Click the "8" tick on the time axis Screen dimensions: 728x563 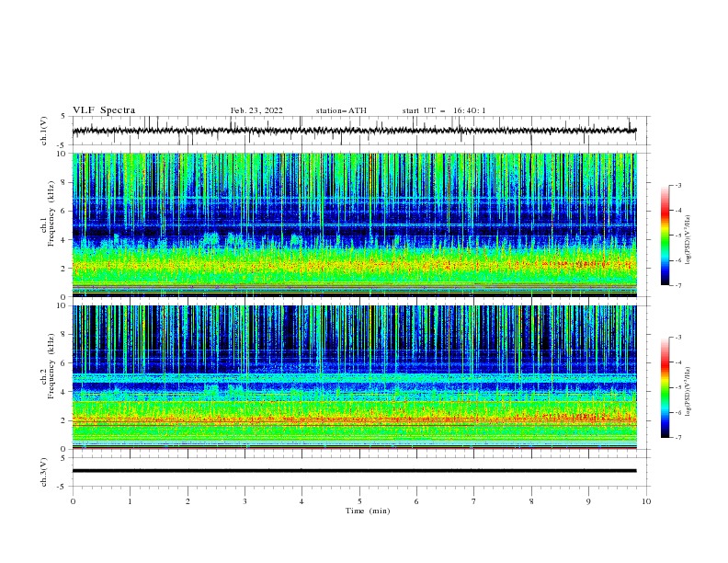(531, 501)
